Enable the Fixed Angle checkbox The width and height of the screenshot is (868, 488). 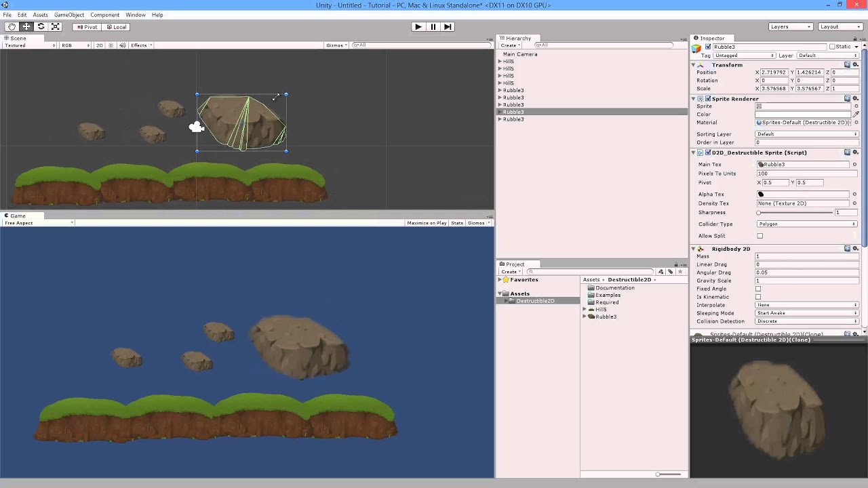(x=758, y=289)
